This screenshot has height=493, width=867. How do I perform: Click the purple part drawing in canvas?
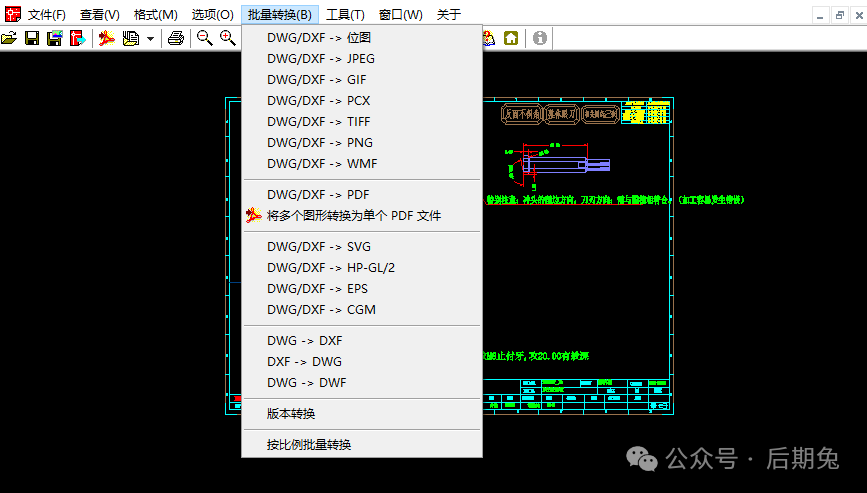click(566, 164)
